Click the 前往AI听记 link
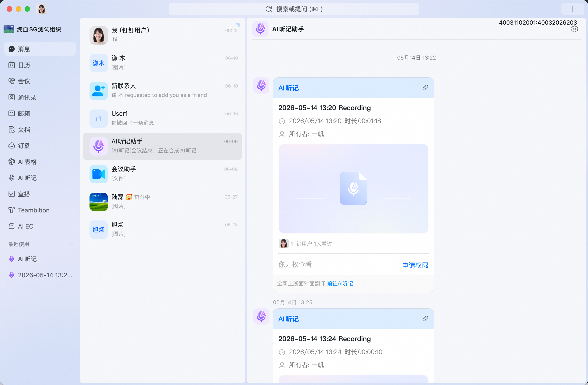 click(340, 283)
